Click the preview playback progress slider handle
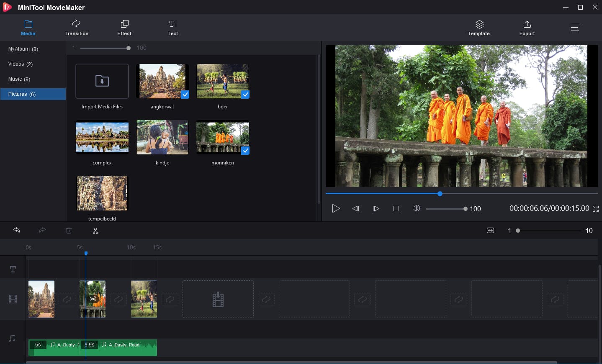602x364 pixels. pos(440,194)
